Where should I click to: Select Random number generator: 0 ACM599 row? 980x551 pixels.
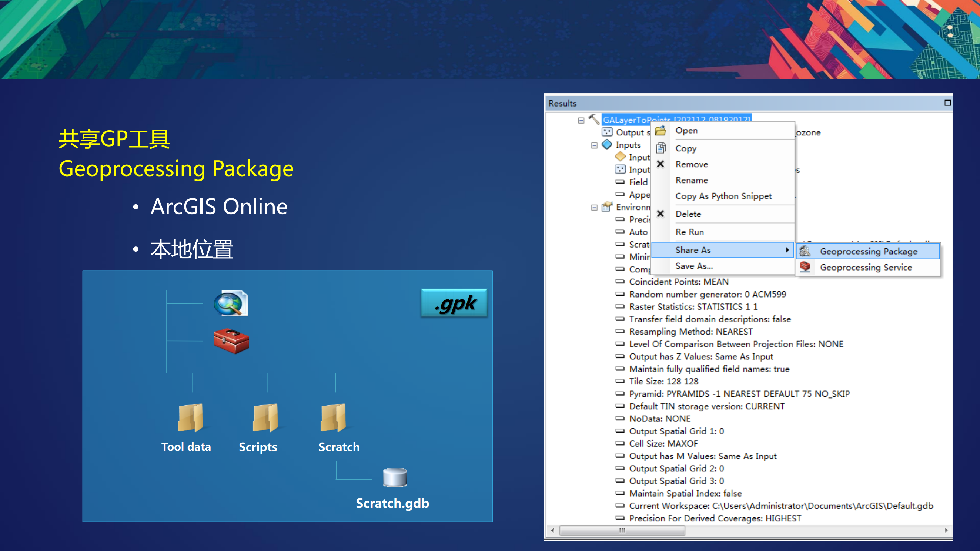click(x=707, y=294)
